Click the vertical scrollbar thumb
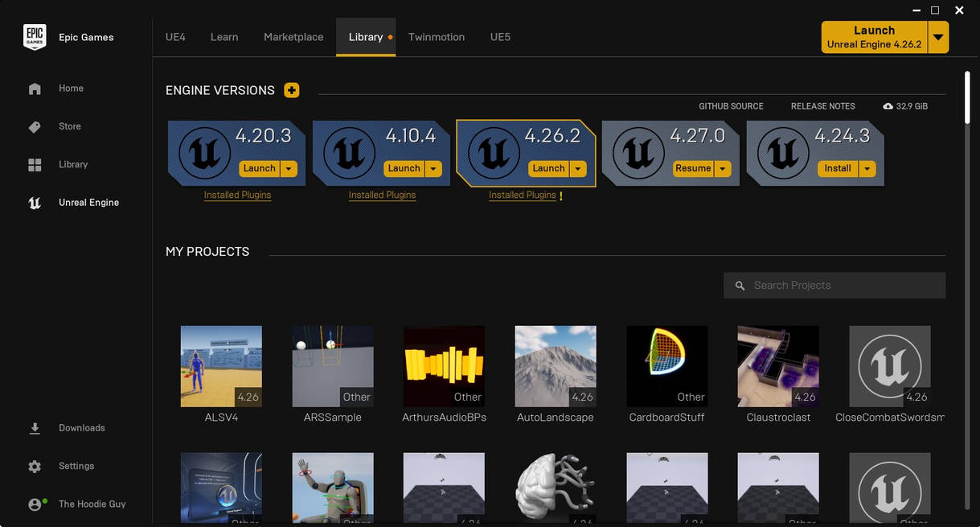 click(967, 97)
